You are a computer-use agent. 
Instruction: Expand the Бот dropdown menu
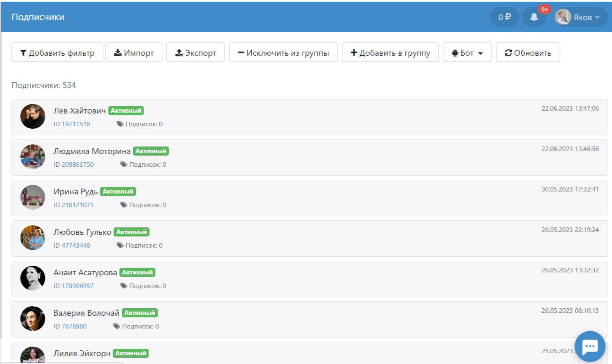point(467,52)
